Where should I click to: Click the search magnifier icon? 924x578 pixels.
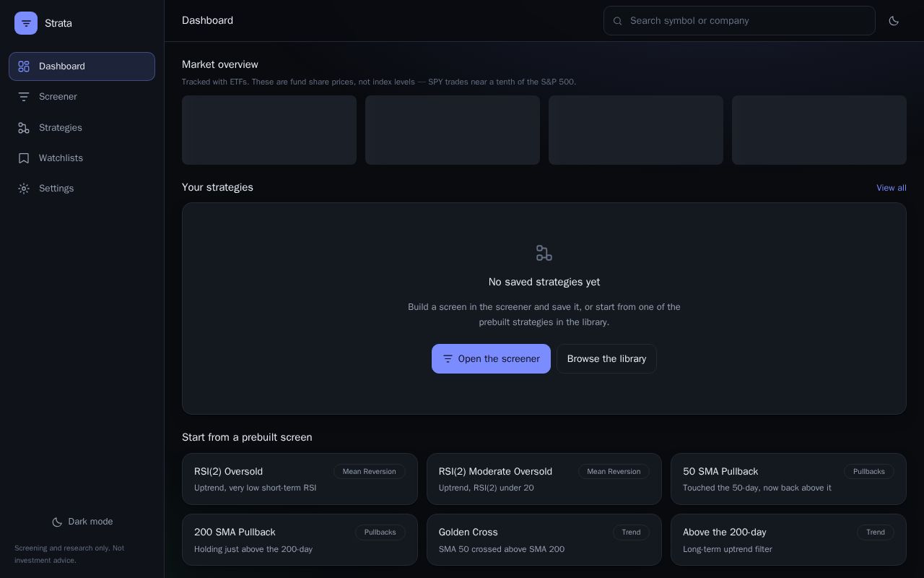coord(618,21)
